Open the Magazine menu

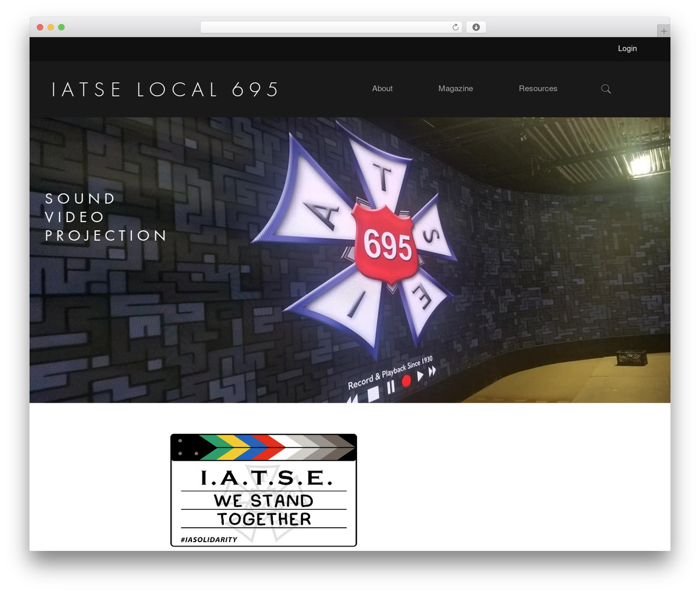pyautogui.click(x=456, y=89)
